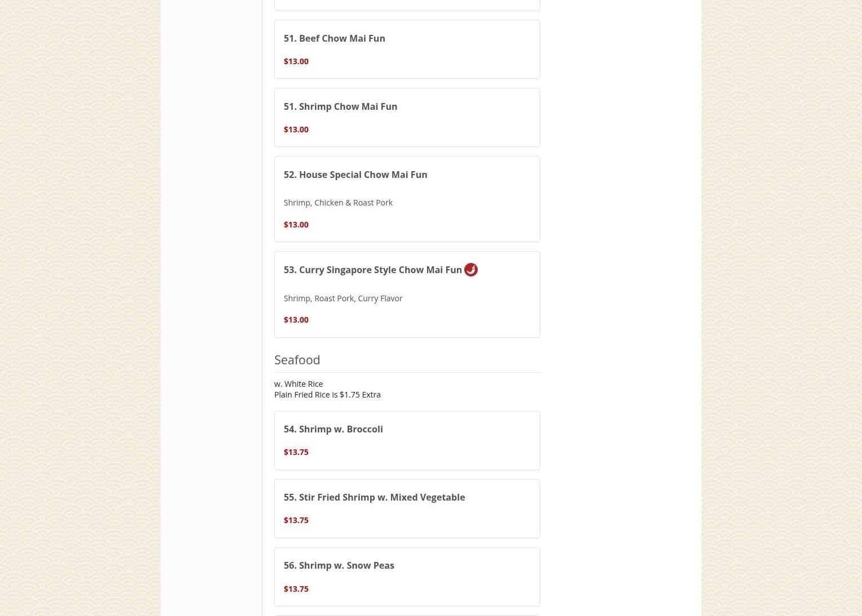Select 54. Shrimp w. Broccoli
Screen dimensions: 862x616
tap(407, 440)
